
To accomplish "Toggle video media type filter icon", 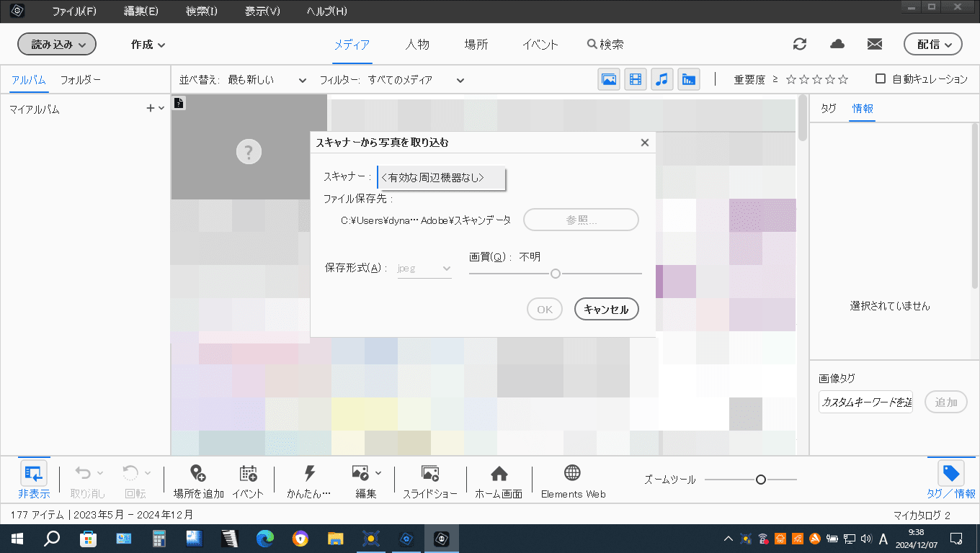I will (635, 79).
